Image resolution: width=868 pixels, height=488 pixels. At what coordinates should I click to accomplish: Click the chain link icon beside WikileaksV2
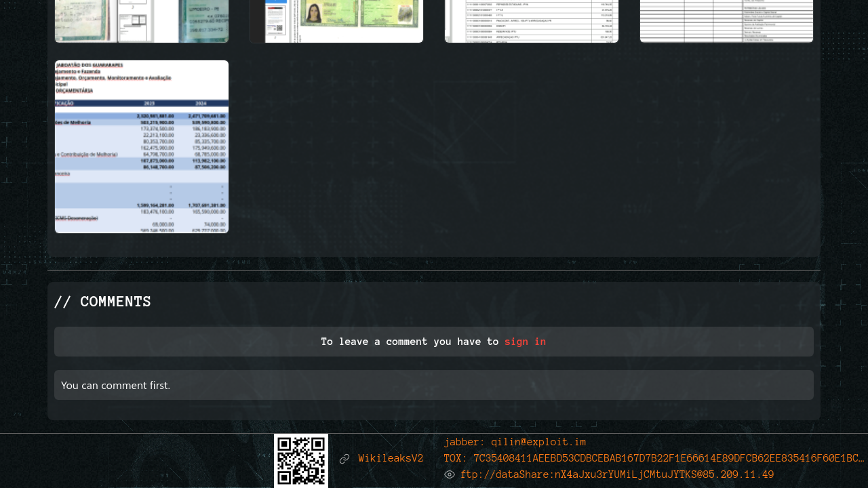click(x=344, y=459)
